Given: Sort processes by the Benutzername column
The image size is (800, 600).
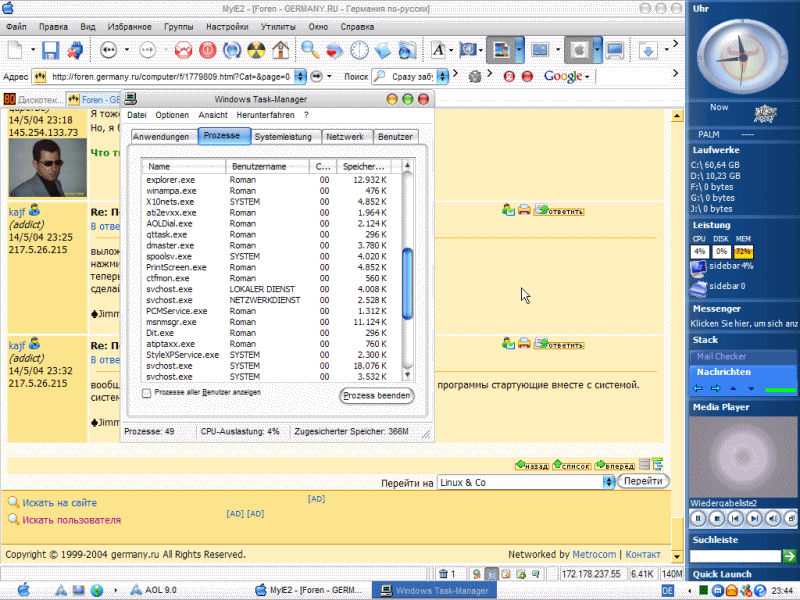Looking at the screenshot, I should click(x=267, y=166).
